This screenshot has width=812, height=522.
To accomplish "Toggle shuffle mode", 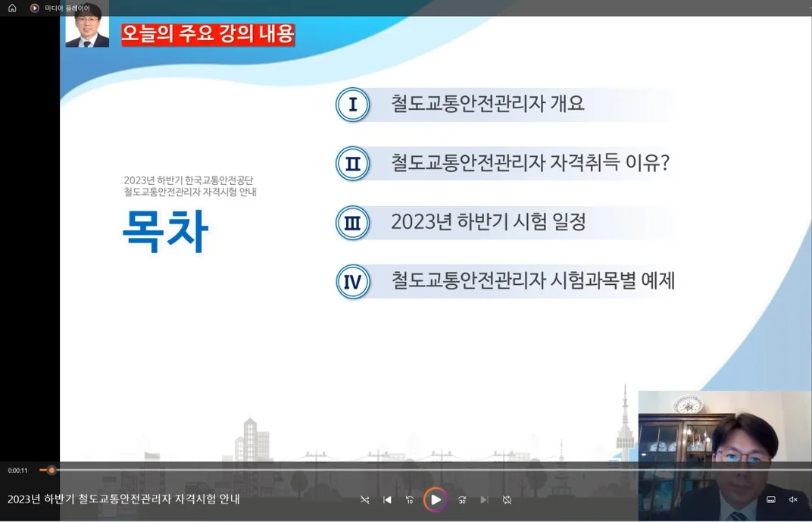I will coord(364,500).
